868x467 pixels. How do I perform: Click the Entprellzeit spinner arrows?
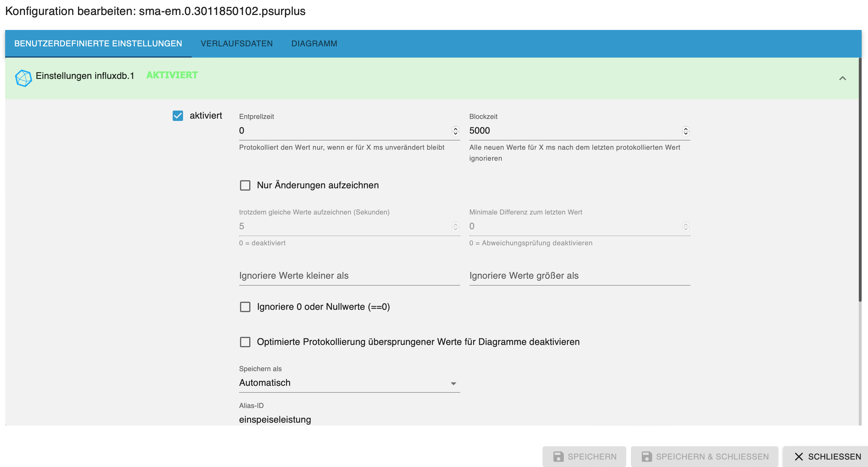455,131
